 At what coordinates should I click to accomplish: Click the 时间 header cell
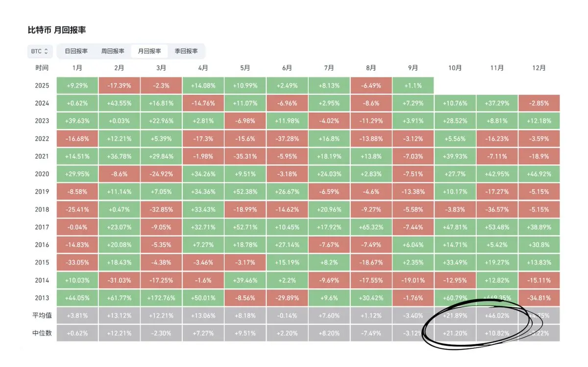[x=42, y=68]
